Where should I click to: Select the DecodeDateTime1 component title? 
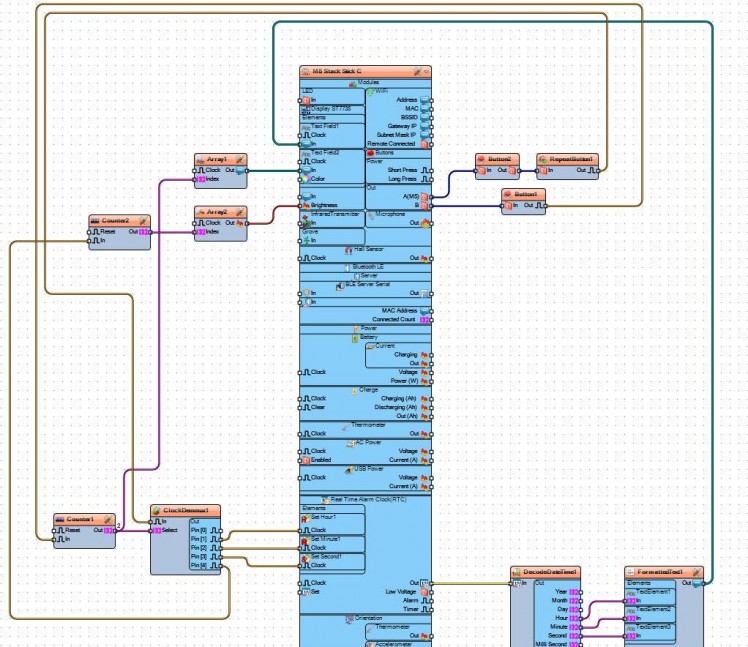click(x=550, y=572)
